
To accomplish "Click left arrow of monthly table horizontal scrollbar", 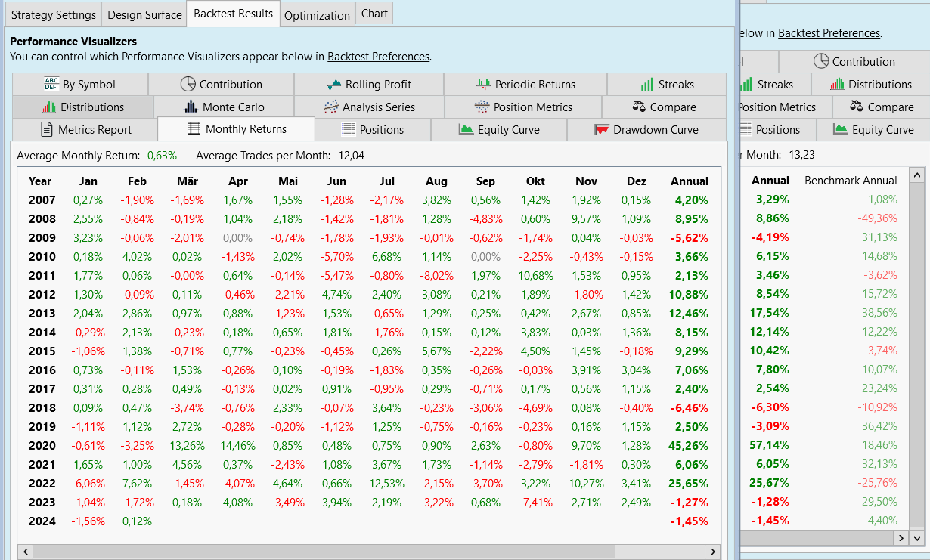I will click(x=24, y=552).
